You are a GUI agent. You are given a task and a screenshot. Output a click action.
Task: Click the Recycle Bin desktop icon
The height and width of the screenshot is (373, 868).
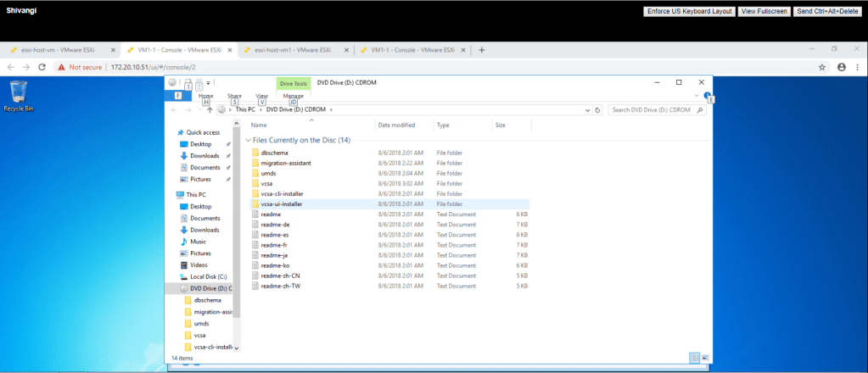click(18, 95)
